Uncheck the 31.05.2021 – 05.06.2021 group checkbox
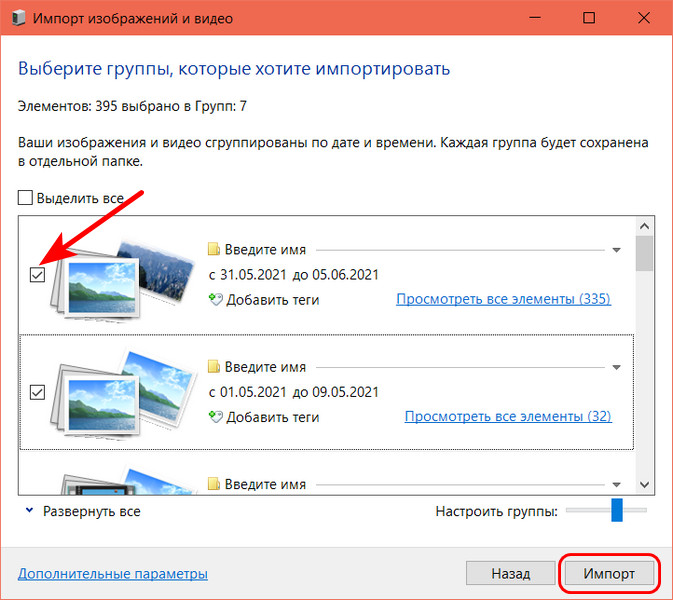 [37, 275]
